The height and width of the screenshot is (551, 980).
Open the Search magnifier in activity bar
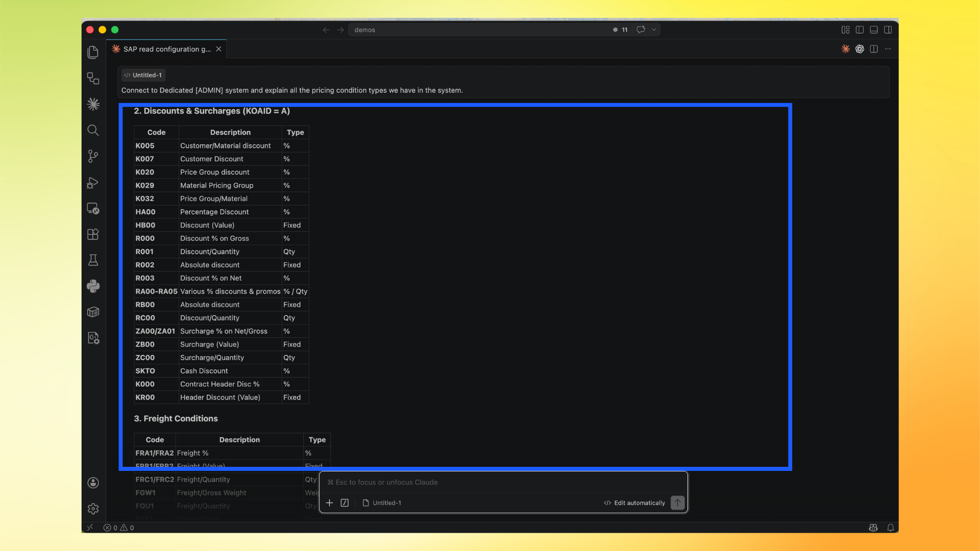pos(93,130)
